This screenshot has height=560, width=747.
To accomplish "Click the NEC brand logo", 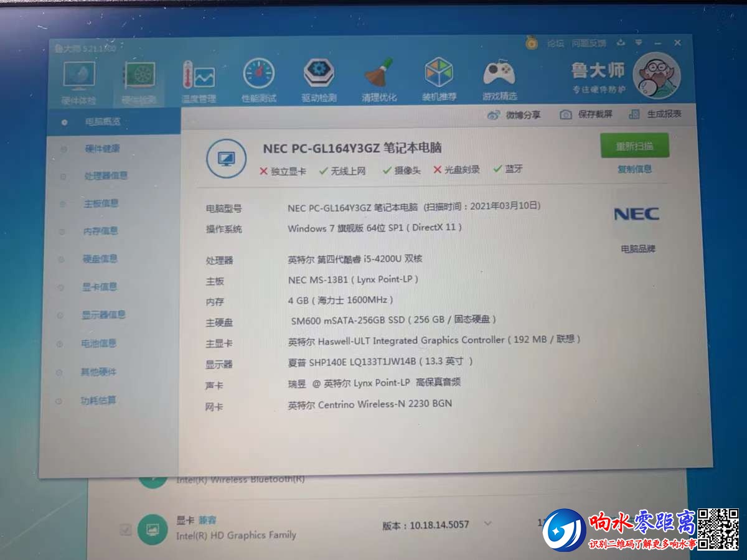I will [x=637, y=214].
